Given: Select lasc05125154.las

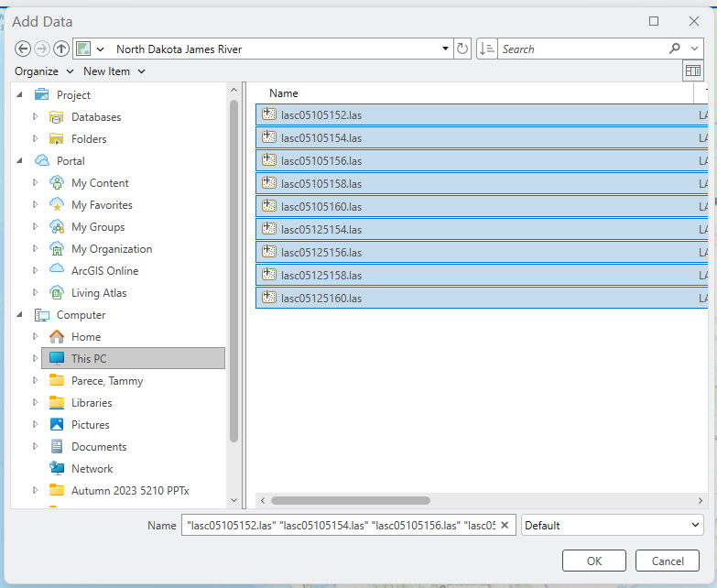Looking at the screenshot, I should [482, 229].
